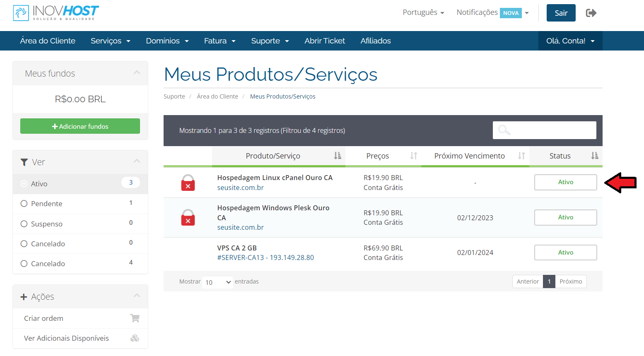Sort by Próximo Vencimento arrows icon
Image resolution: width=644 pixels, height=356 pixels.
(521, 156)
